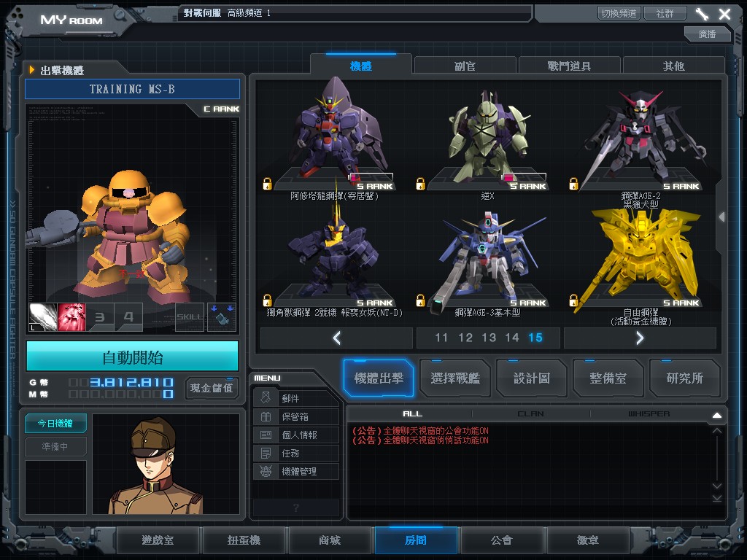
Task: Open the 商城 shop tab
Action: (x=330, y=540)
